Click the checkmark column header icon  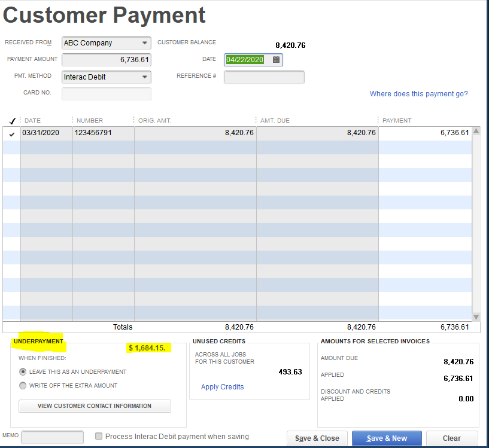12,120
